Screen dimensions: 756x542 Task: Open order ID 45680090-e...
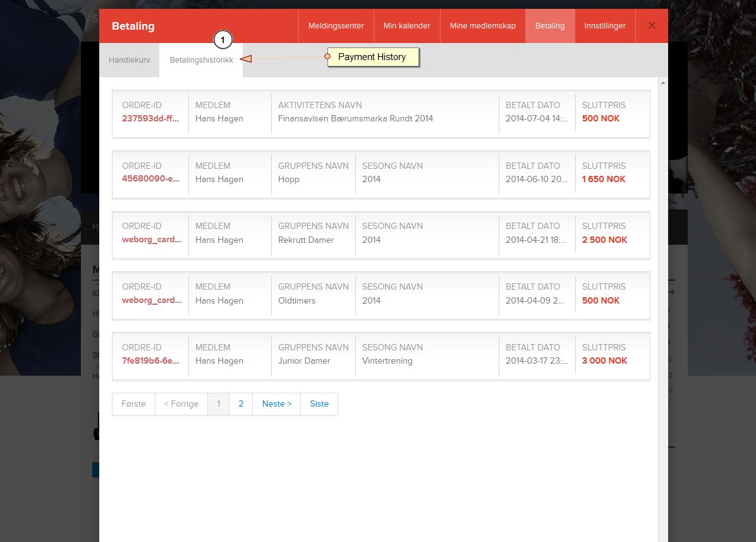tap(150, 178)
